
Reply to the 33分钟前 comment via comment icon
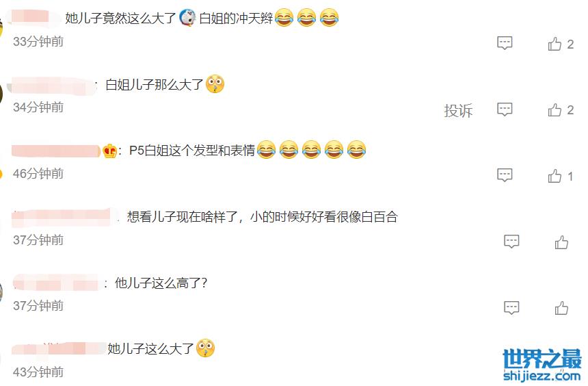pyautogui.click(x=505, y=43)
